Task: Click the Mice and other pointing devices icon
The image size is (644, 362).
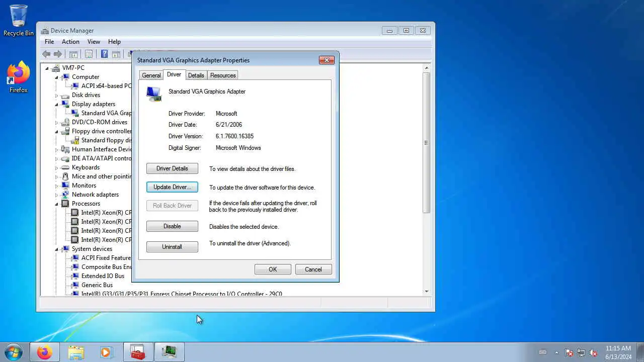Action: (65, 176)
